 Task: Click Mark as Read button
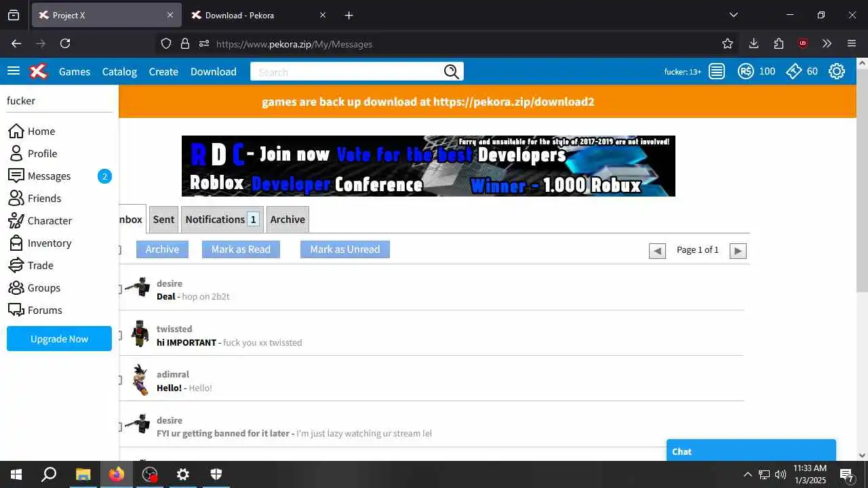241,249
